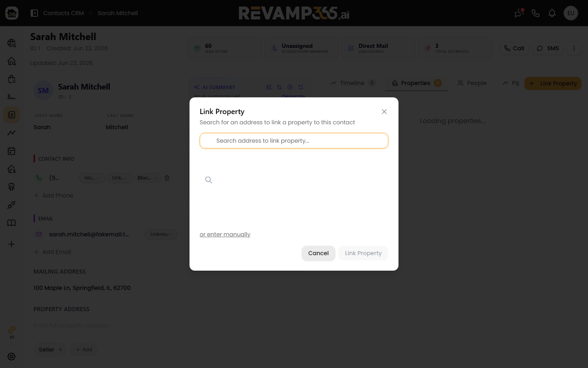Open the chat messages icon with red badge
Image resolution: width=588 pixels, height=368 pixels.
pyautogui.click(x=519, y=13)
